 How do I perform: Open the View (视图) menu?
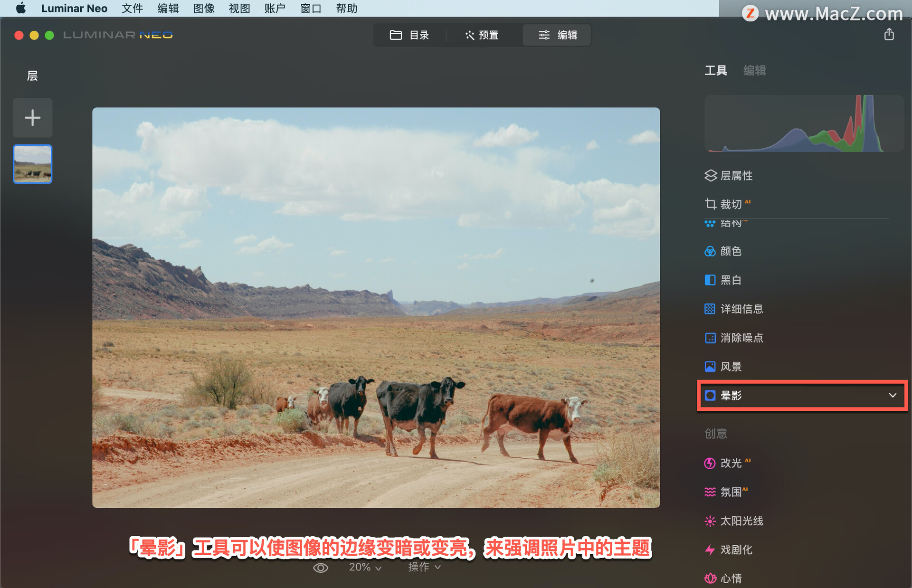pyautogui.click(x=239, y=9)
